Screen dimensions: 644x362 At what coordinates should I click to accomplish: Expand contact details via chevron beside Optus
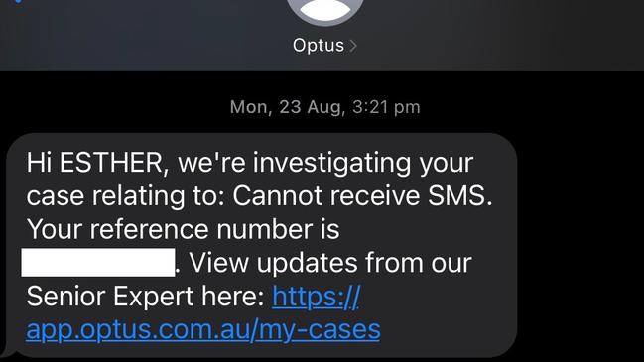point(353,46)
